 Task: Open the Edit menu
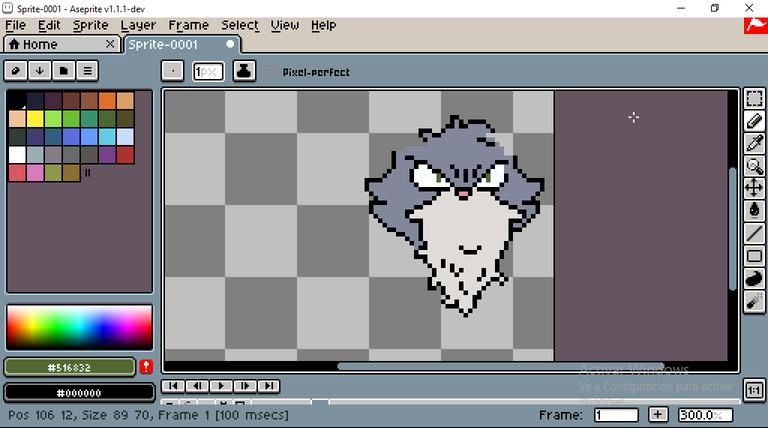pyautogui.click(x=49, y=25)
